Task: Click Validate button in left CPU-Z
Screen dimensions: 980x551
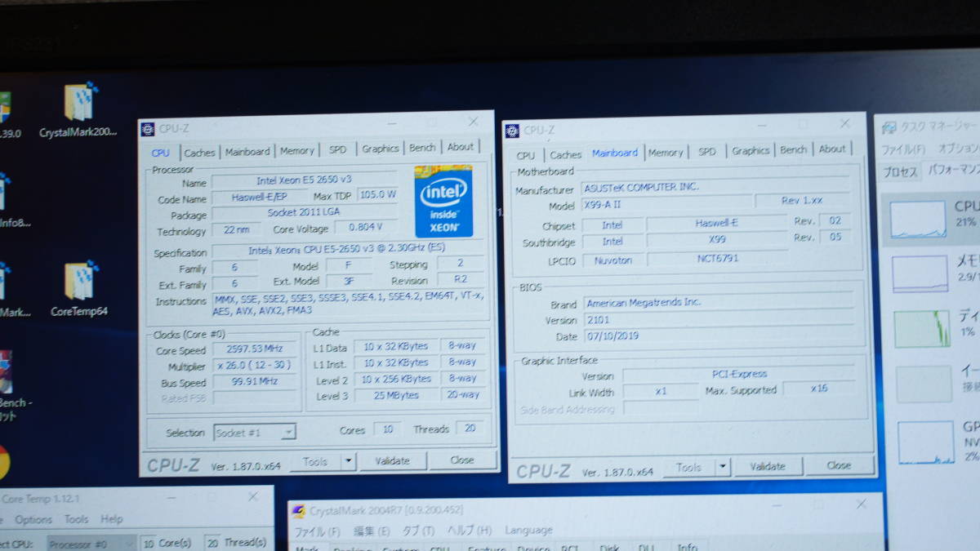Action: click(x=392, y=460)
